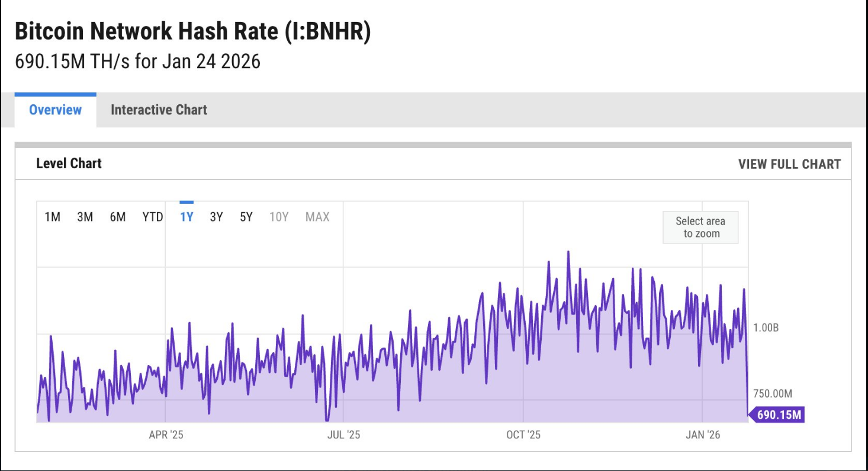This screenshot has height=471, width=868.
Task: Click the JUL '25 axis label
Action: click(x=343, y=435)
